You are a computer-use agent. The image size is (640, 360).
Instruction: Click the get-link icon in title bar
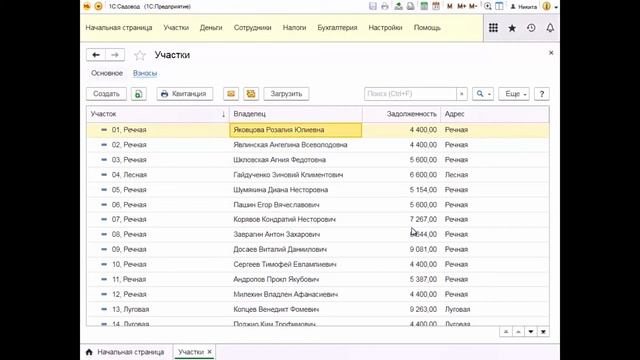coord(398,6)
